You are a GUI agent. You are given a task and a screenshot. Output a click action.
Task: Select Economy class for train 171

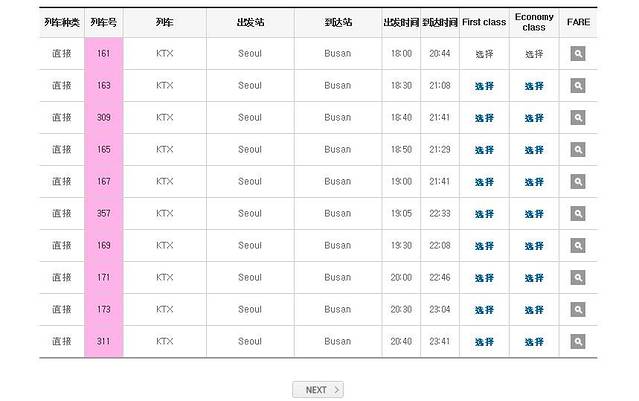pos(534,278)
